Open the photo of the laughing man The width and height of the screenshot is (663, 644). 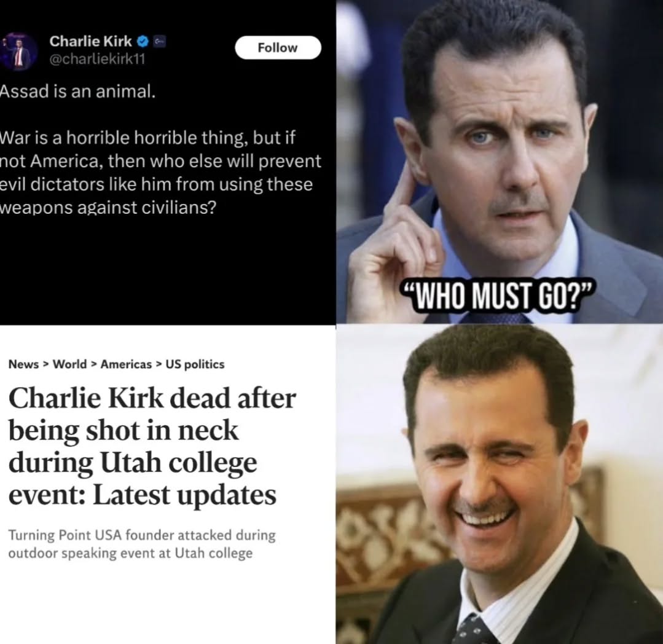(500, 485)
